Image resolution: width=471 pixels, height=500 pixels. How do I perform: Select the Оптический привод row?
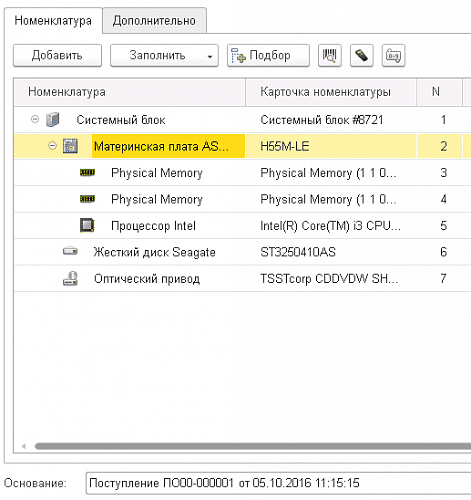click(242, 279)
